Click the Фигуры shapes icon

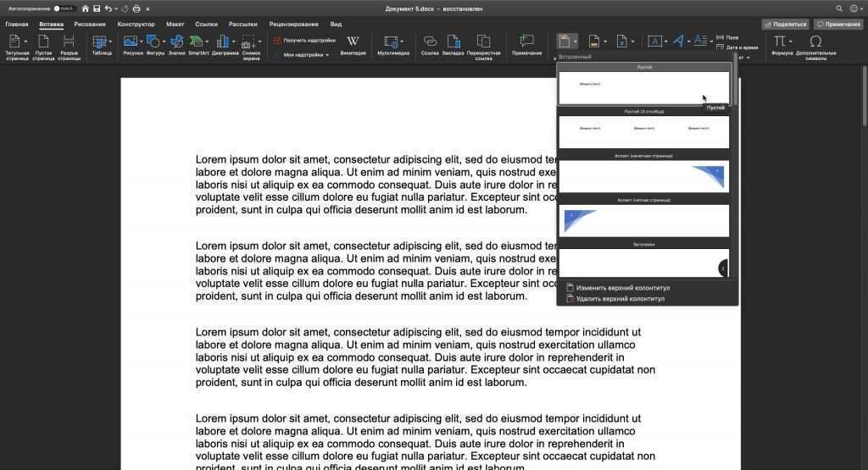153,41
